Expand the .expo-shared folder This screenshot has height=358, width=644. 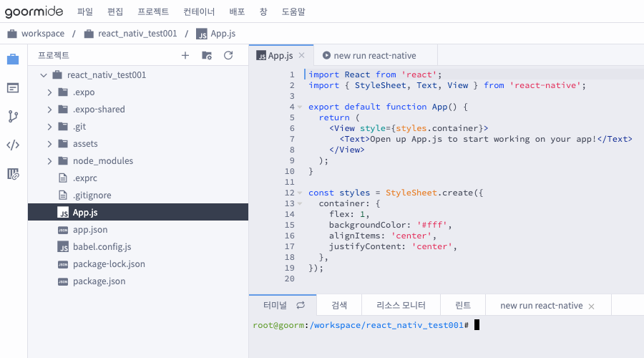[x=49, y=110]
